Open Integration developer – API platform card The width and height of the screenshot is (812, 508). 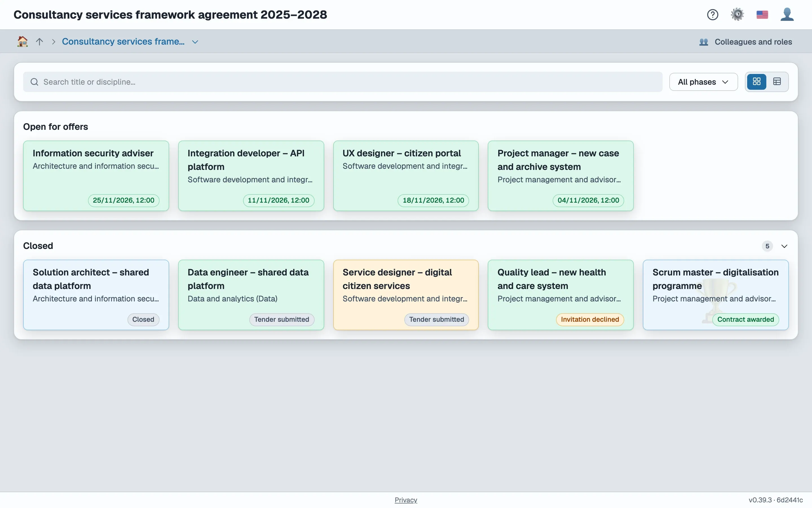click(251, 176)
